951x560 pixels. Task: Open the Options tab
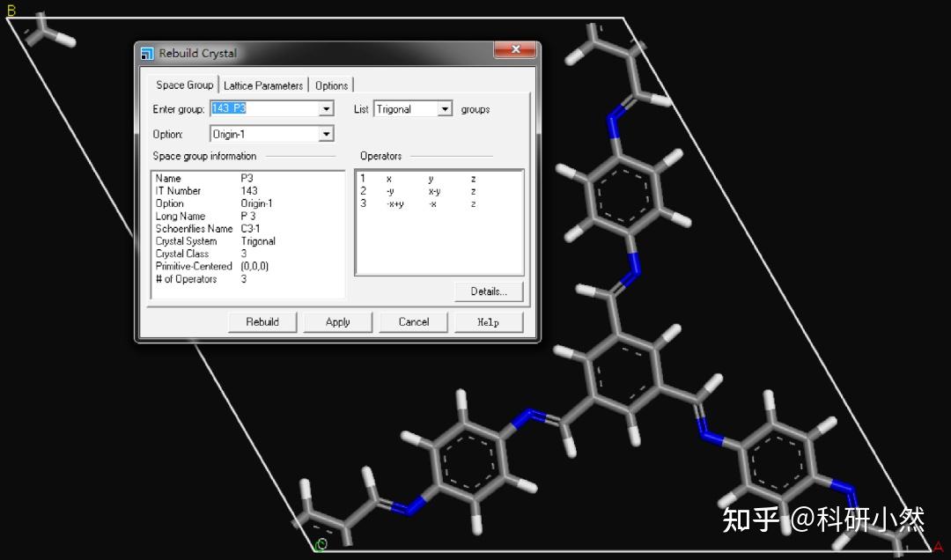coord(331,85)
